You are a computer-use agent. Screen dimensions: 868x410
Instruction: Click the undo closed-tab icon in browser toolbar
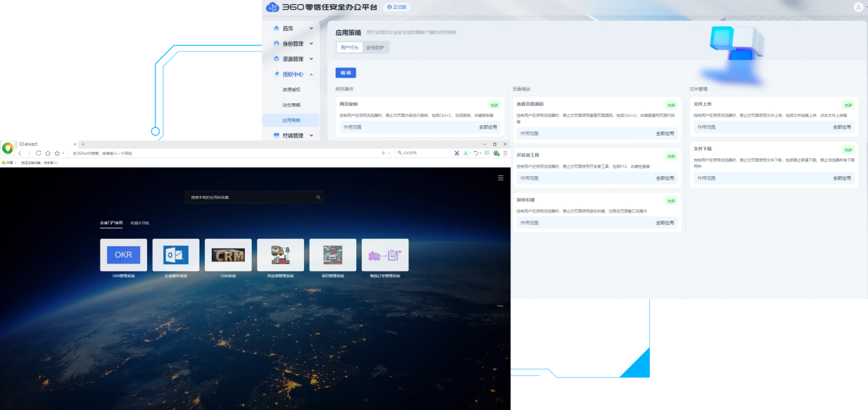click(x=476, y=153)
